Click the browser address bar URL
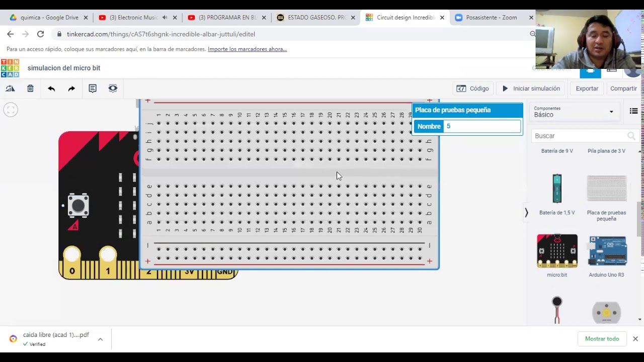The width and height of the screenshot is (644, 362). pos(161,34)
